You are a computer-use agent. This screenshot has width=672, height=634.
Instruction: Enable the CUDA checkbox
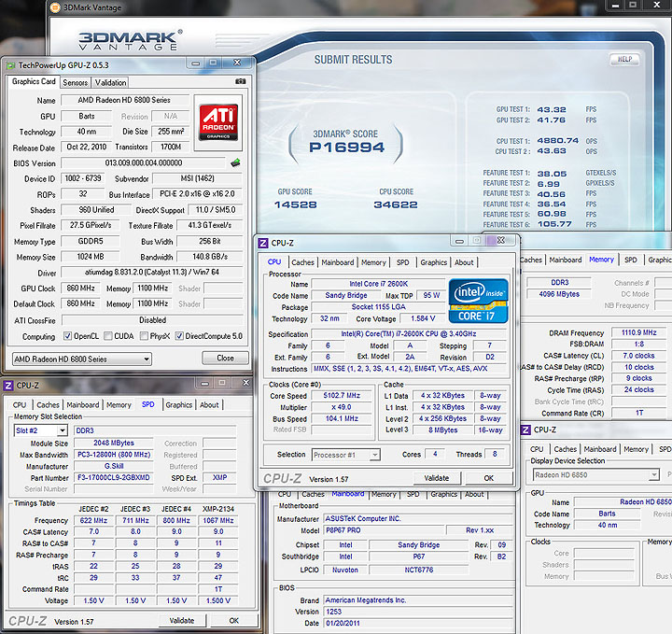(x=109, y=336)
